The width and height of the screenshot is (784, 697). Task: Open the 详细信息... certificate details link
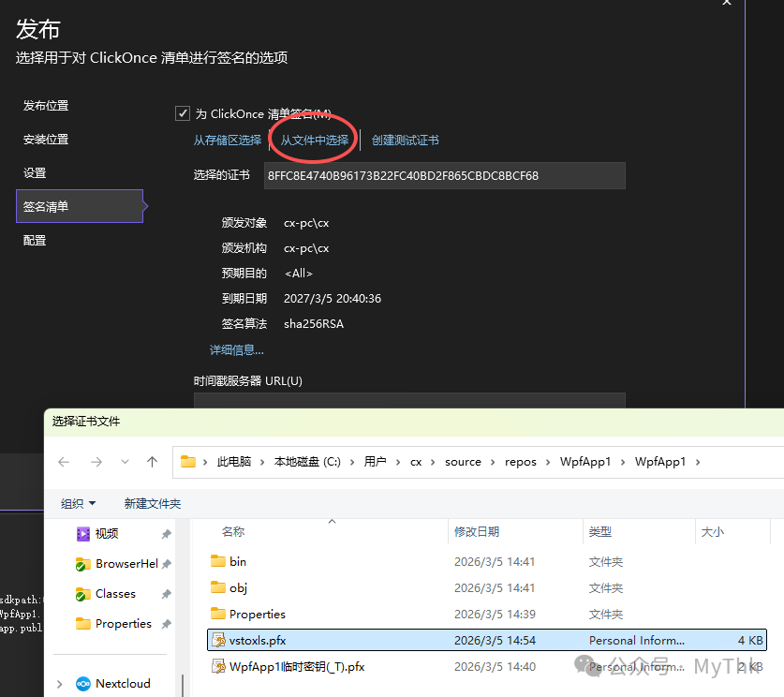pos(236,350)
